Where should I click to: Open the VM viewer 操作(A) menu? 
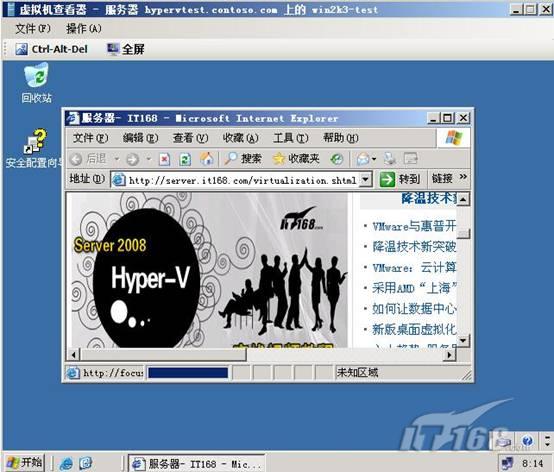tap(84, 29)
